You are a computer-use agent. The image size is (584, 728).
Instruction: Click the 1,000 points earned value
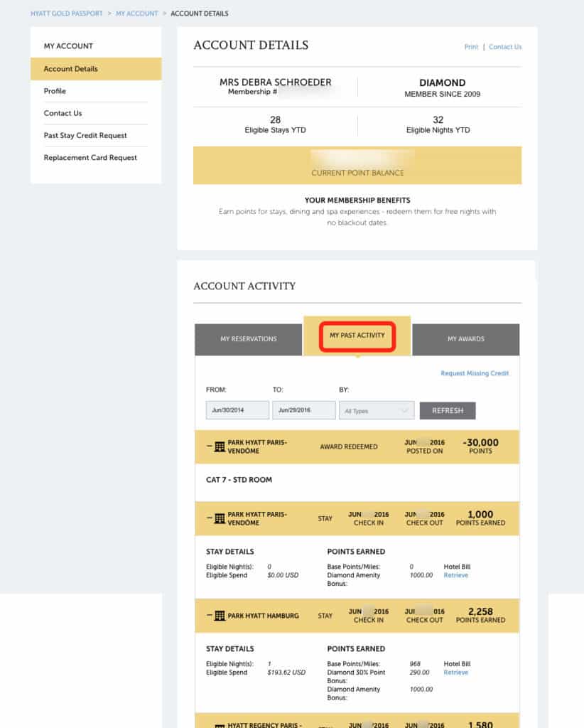[480, 515]
